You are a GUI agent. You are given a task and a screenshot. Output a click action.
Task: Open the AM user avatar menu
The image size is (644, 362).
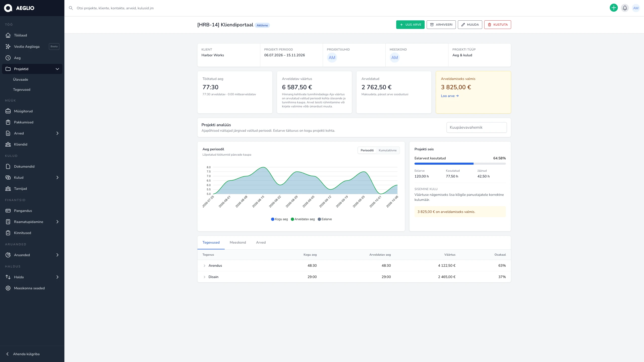coord(636,8)
